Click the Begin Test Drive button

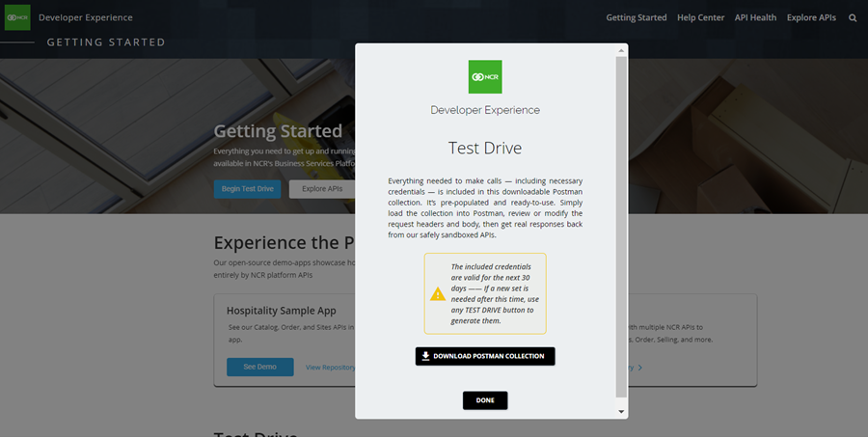click(247, 189)
